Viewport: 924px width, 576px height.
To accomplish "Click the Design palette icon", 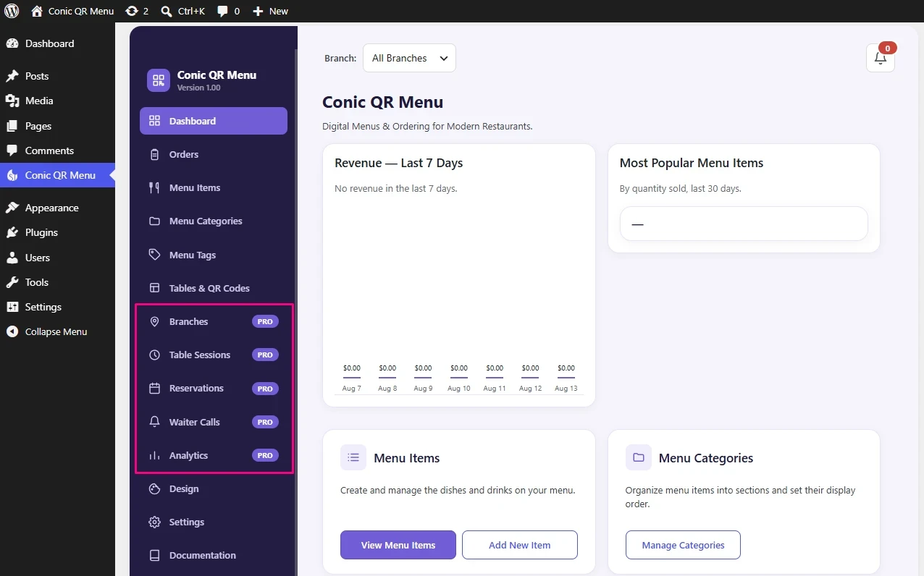I will coord(154,488).
